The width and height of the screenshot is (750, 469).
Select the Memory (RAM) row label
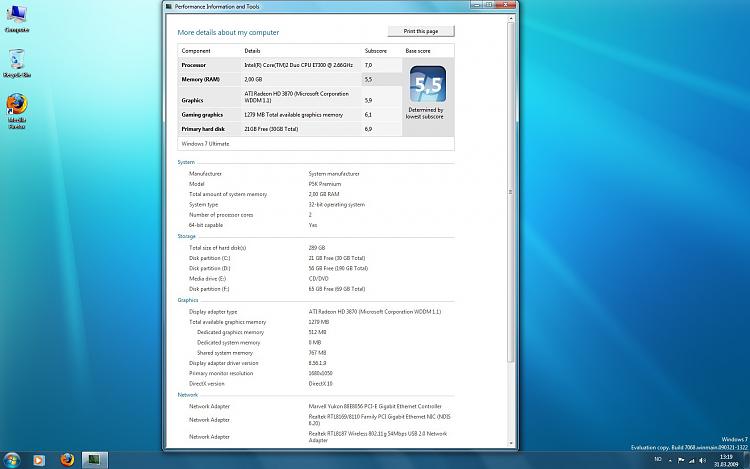[200, 79]
